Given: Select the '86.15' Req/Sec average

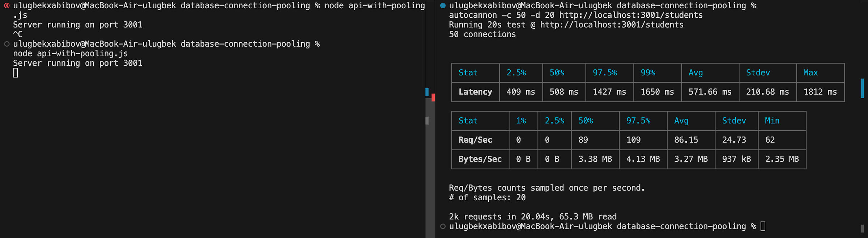Looking at the screenshot, I should pyautogui.click(x=686, y=140).
